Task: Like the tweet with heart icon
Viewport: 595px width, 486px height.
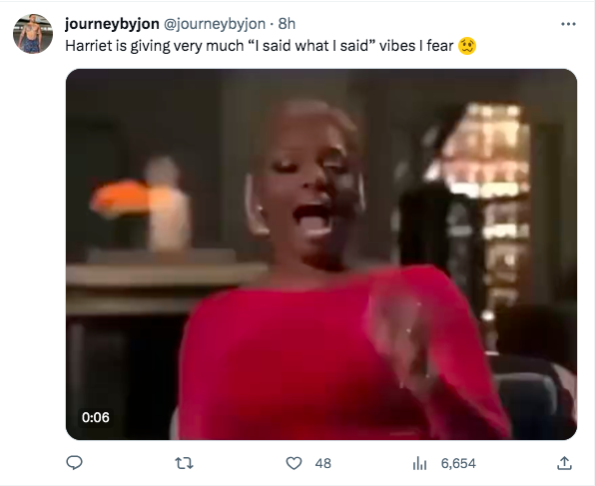Action: [x=294, y=463]
